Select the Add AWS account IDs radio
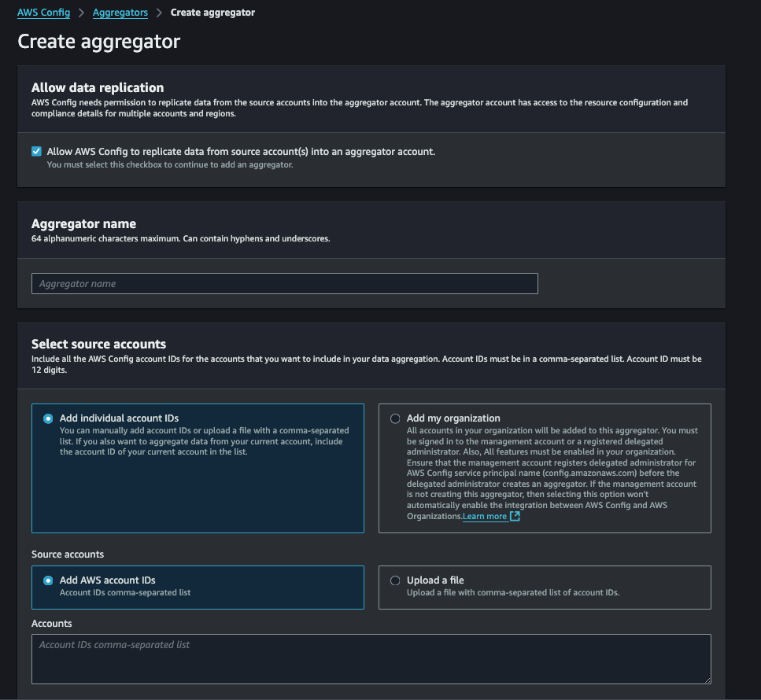The width and height of the screenshot is (761, 700). [48, 580]
